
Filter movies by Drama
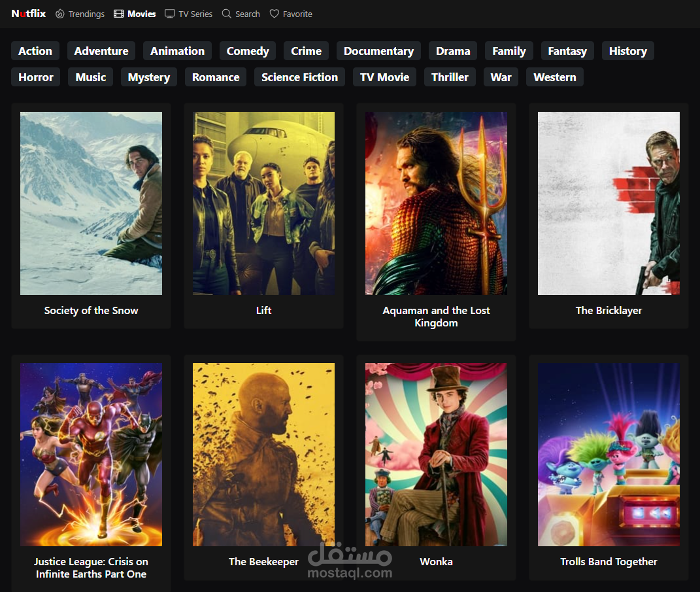[x=453, y=51]
